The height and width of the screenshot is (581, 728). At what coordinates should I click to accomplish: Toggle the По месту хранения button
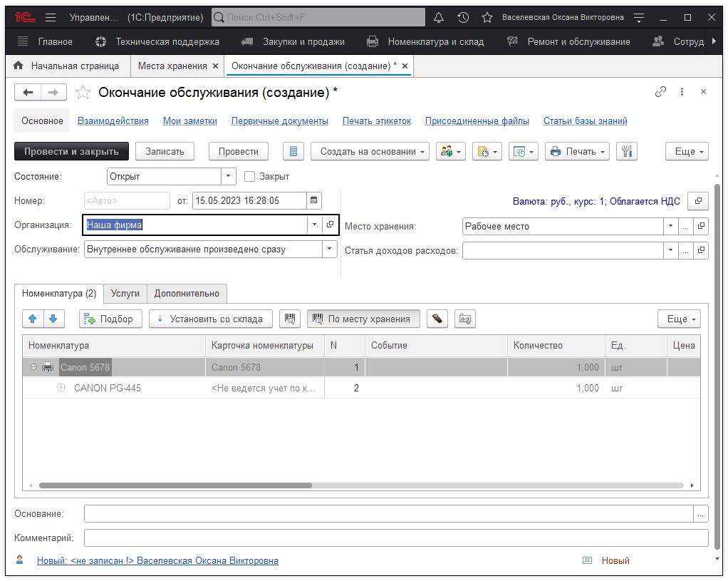point(363,319)
